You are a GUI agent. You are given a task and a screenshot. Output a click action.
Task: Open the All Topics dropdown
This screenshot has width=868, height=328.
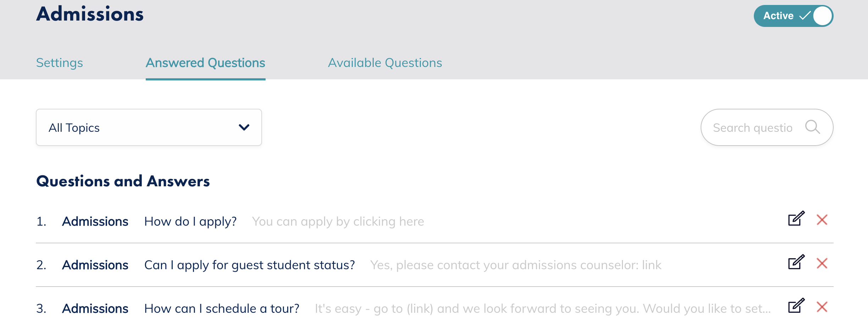pyautogui.click(x=148, y=127)
